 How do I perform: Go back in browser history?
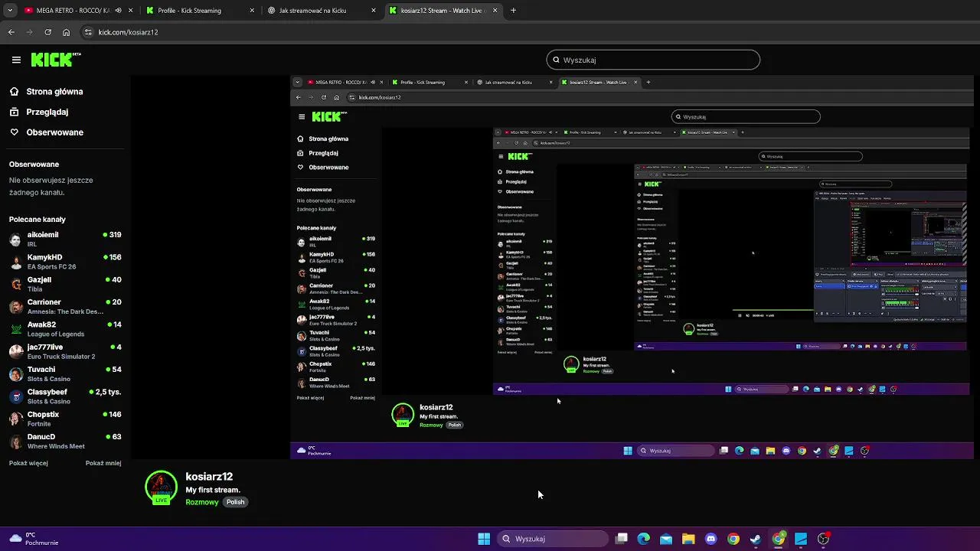tap(11, 32)
